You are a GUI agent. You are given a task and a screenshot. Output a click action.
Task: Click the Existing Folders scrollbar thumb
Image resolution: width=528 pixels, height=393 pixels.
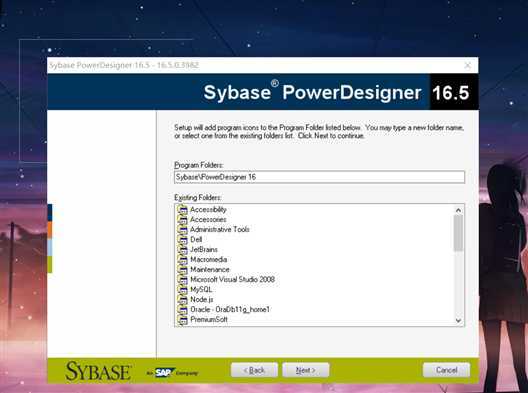coord(458,233)
